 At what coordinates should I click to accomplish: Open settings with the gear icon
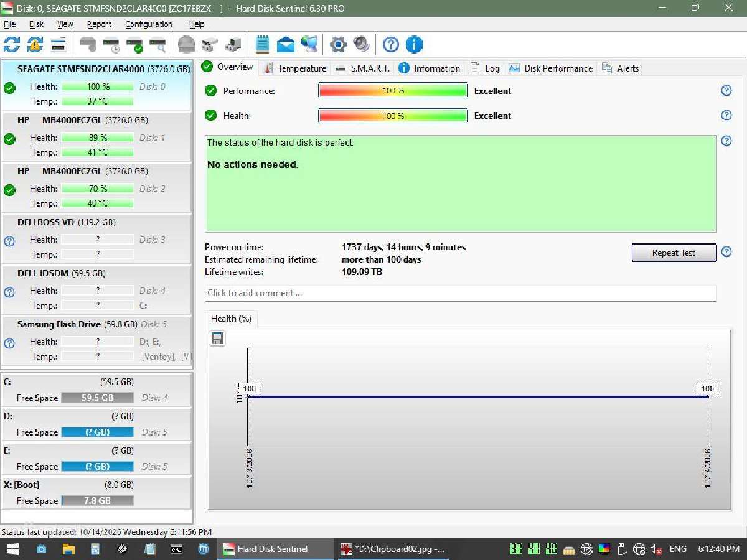[x=338, y=45]
